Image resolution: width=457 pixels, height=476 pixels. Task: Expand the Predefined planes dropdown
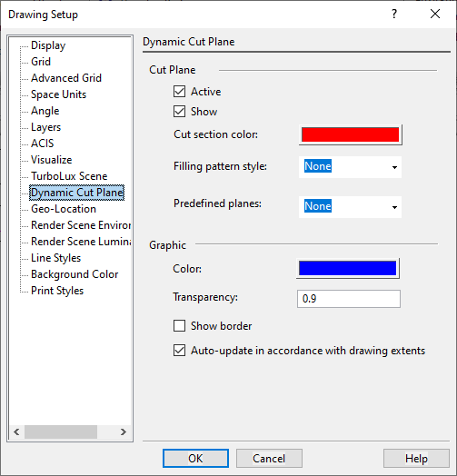[350, 207]
